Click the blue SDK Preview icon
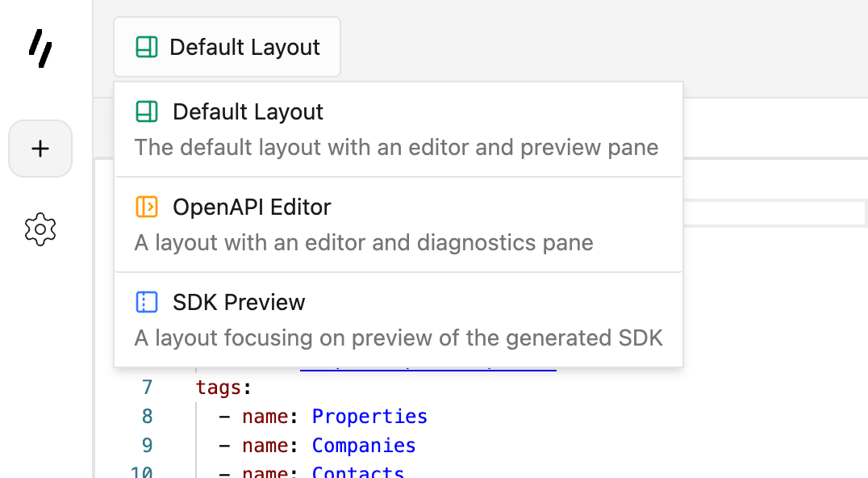Screen dimensions: 868x478 [146, 302]
